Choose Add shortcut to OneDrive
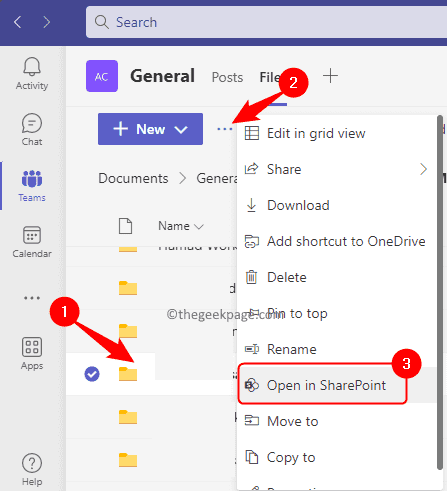Viewport: 447px width, 491px height. (x=337, y=241)
